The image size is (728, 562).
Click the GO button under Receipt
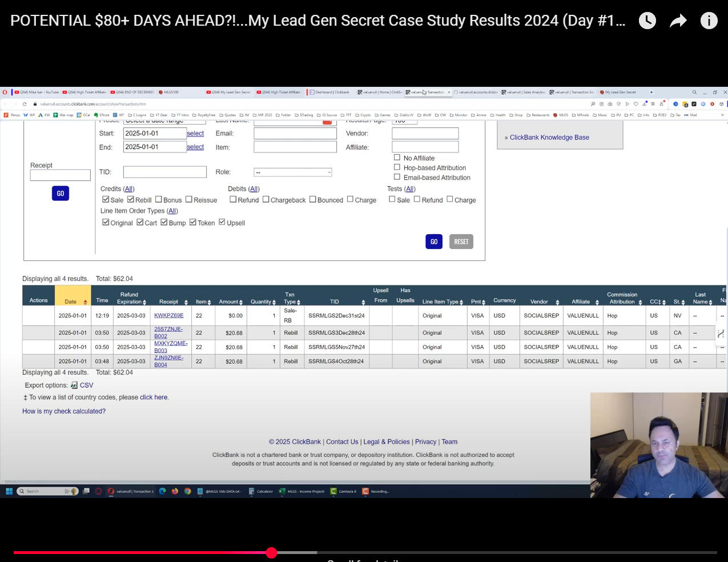60,193
